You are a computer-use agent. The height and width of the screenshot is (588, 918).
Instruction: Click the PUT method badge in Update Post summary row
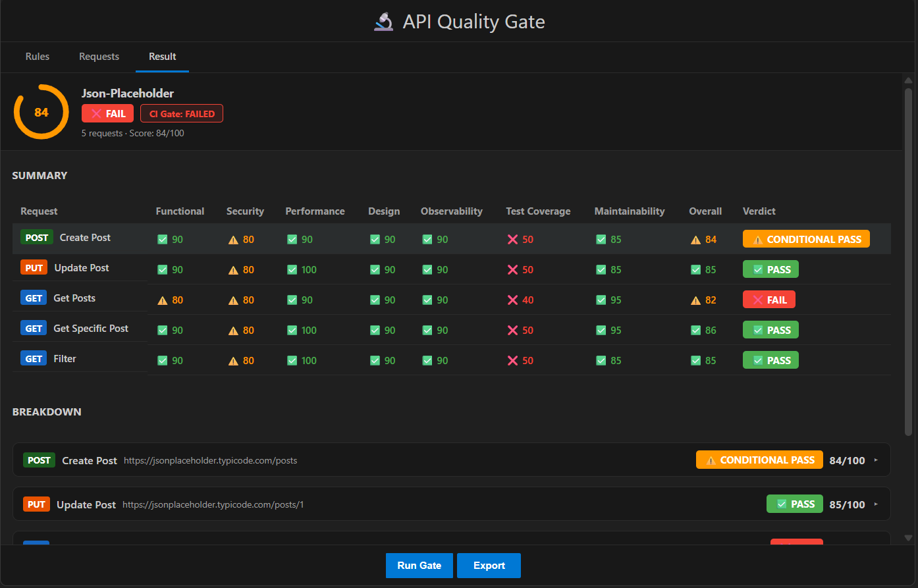click(34, 268)
